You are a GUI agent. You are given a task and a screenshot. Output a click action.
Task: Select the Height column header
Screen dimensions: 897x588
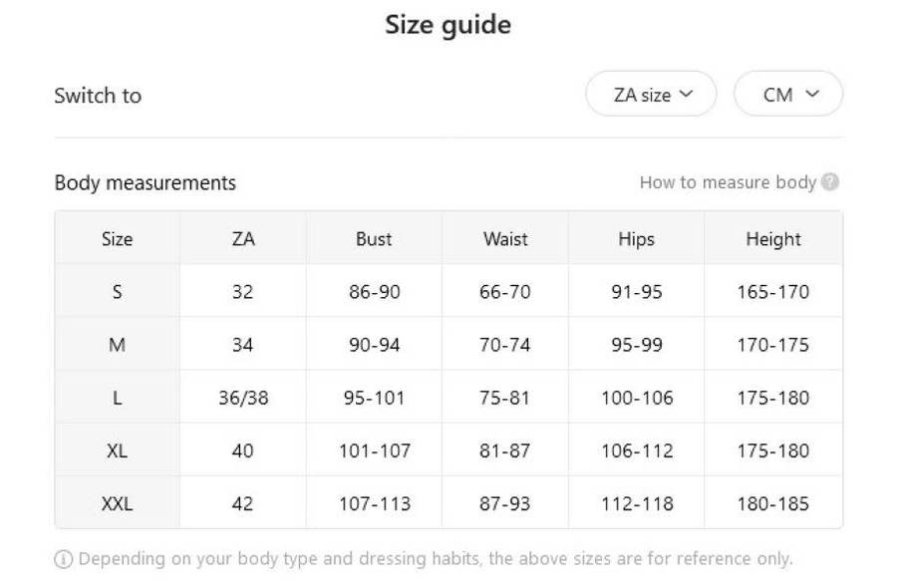tap(772, 239)
